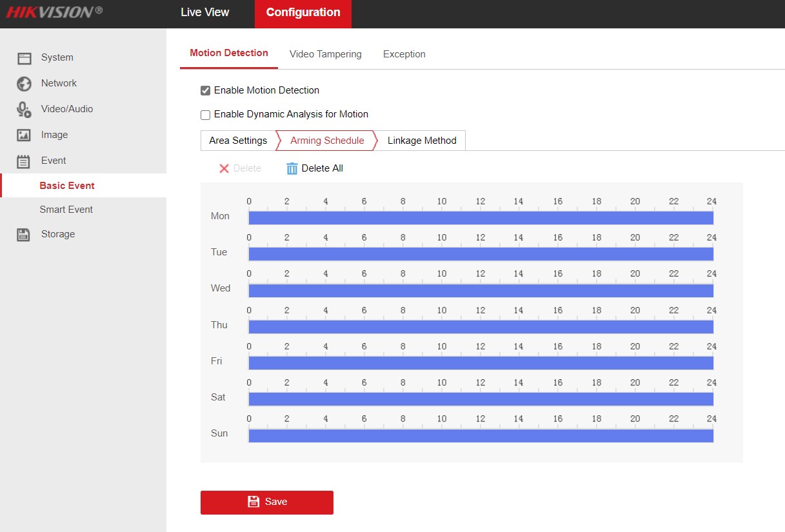785x532 pixels.
Task: Expand the Video/Audio menu item
Action: [67, 109]
